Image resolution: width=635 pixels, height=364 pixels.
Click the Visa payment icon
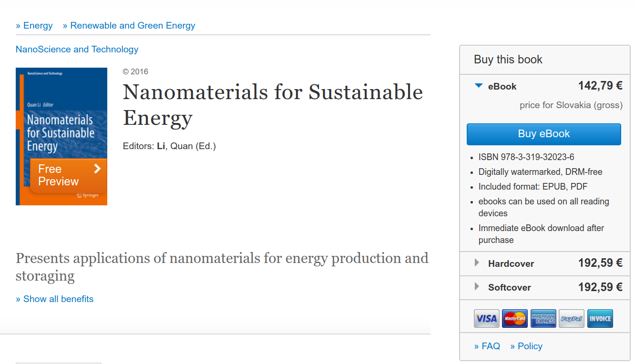(x=486, y=319)
